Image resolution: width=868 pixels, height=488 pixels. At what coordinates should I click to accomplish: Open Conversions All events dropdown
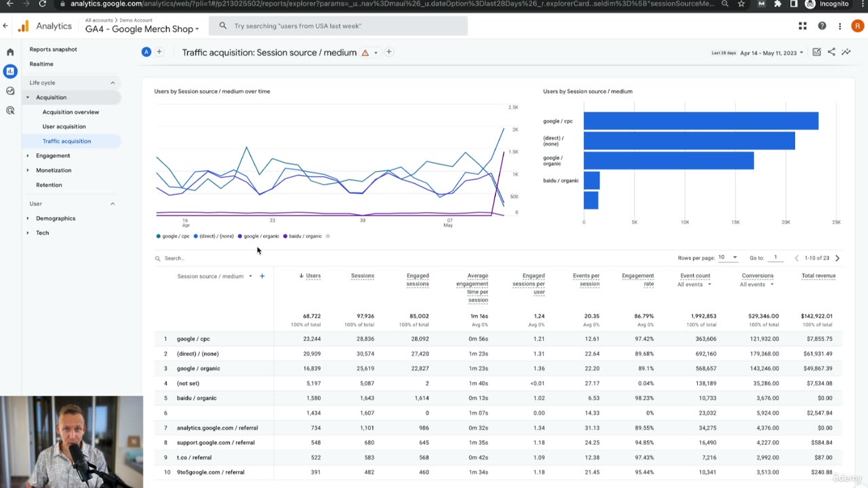tap(757, 285)
